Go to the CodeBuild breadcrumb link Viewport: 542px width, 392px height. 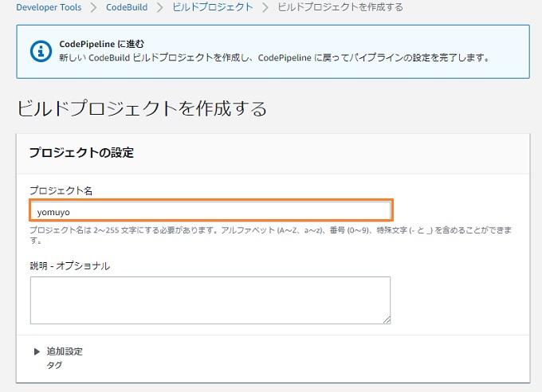coord(127,7)
